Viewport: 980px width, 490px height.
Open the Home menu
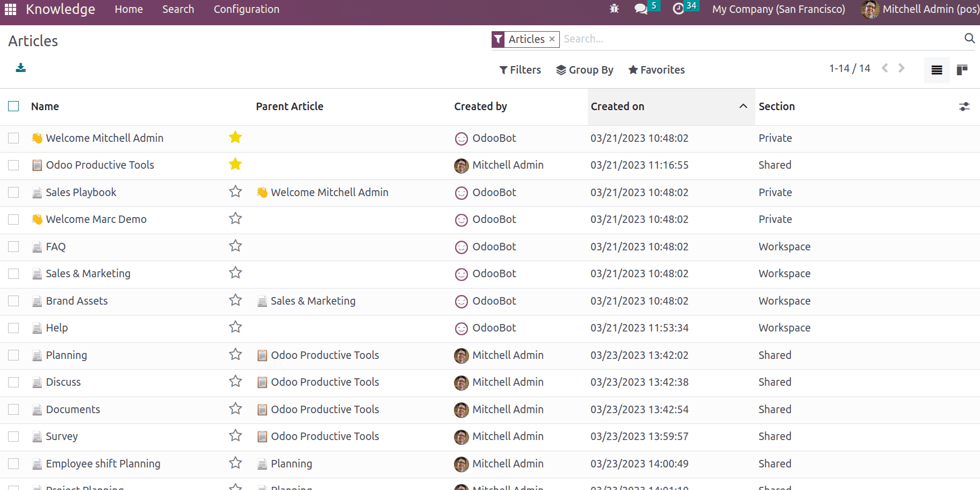(129, 9)
